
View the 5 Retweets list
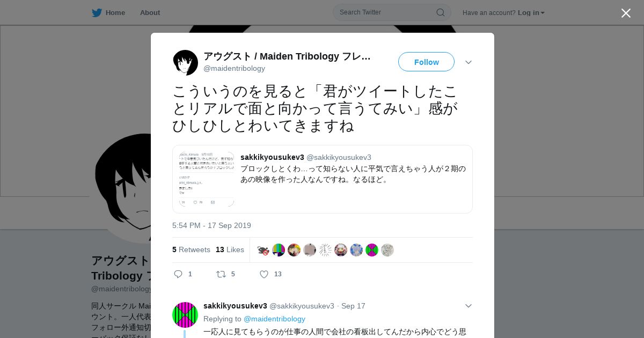pyautogui.click(x=191, y=249)
